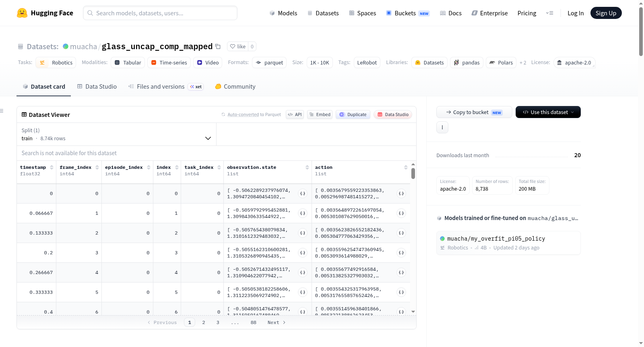Open the Datasets nav item
Image resolution: width=644 pixels, height=347 pixels.
[323, 13]
